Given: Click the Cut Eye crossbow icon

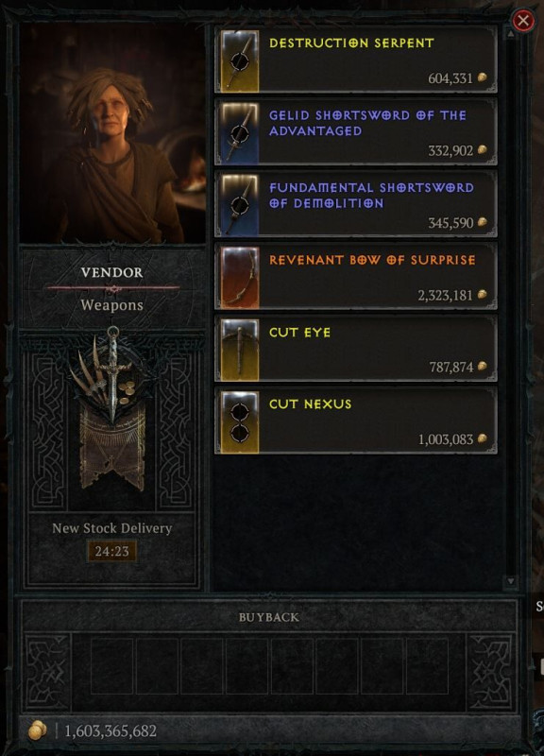Looking at the screenshot, I should pos(240,350).
